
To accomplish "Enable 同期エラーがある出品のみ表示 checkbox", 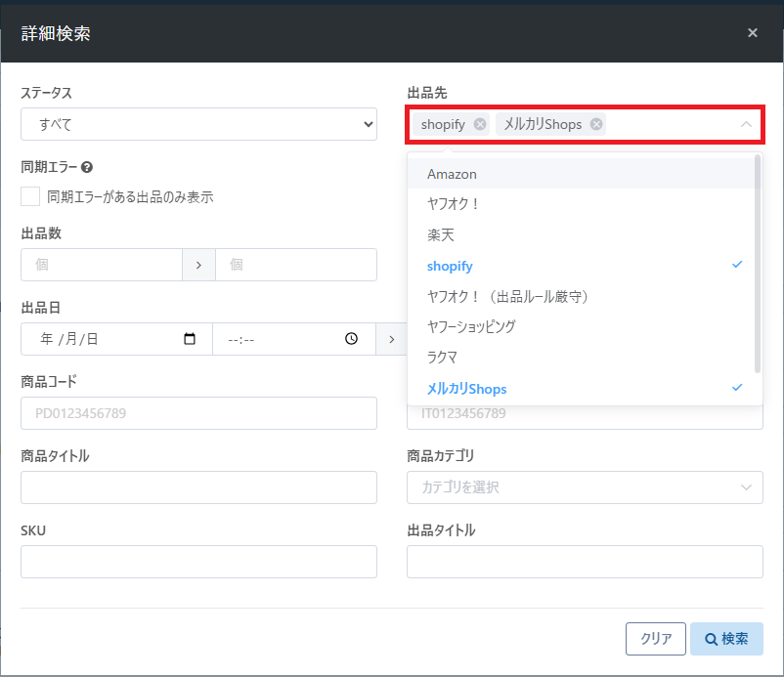I will click(30, 196).
